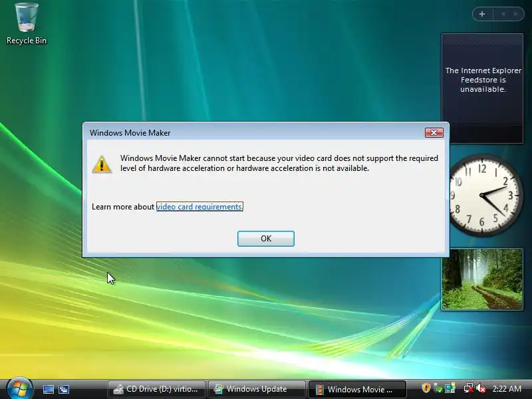Open the Recycle Bin desktop icon
Image resolution: width=532 pixels, height=399 pixels.
click(27, 24)
